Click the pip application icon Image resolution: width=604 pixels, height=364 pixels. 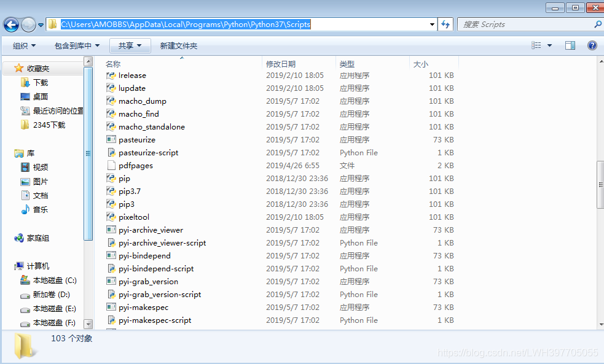[111, 179]
